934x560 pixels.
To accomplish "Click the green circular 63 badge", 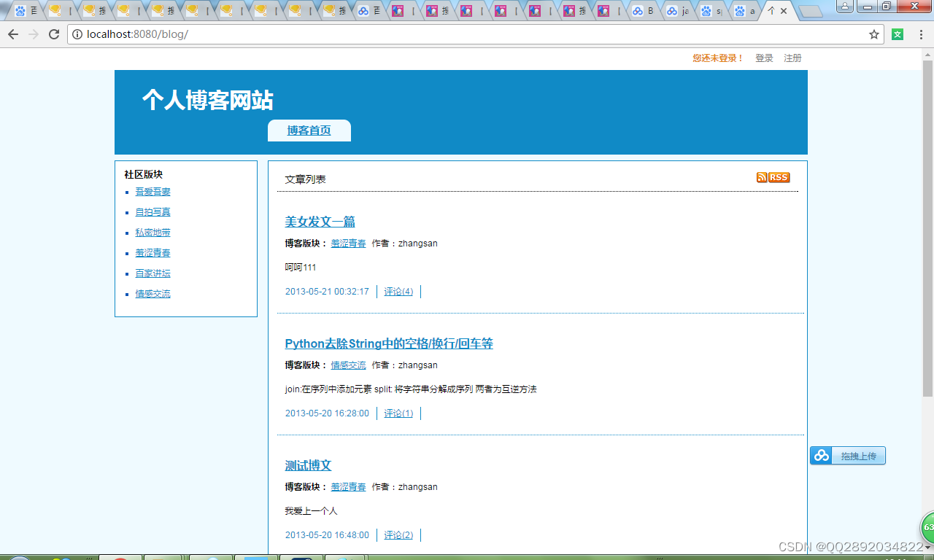I will point(927,526).
